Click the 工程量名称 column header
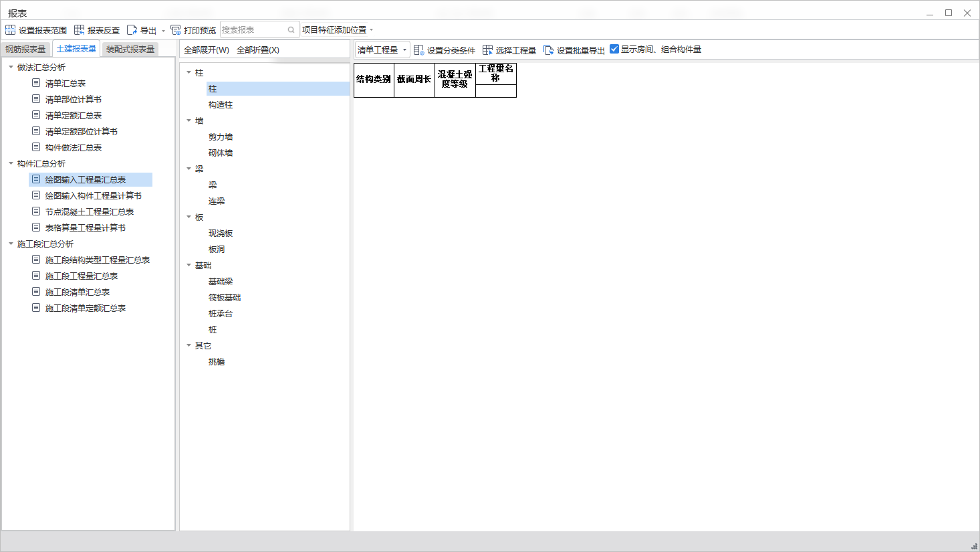 coord(496,74)
